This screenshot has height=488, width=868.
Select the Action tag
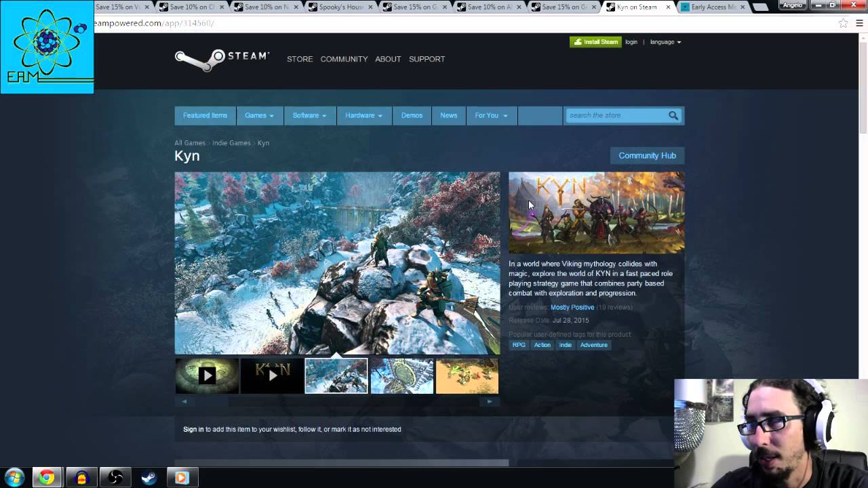click(x=542, y=345)
